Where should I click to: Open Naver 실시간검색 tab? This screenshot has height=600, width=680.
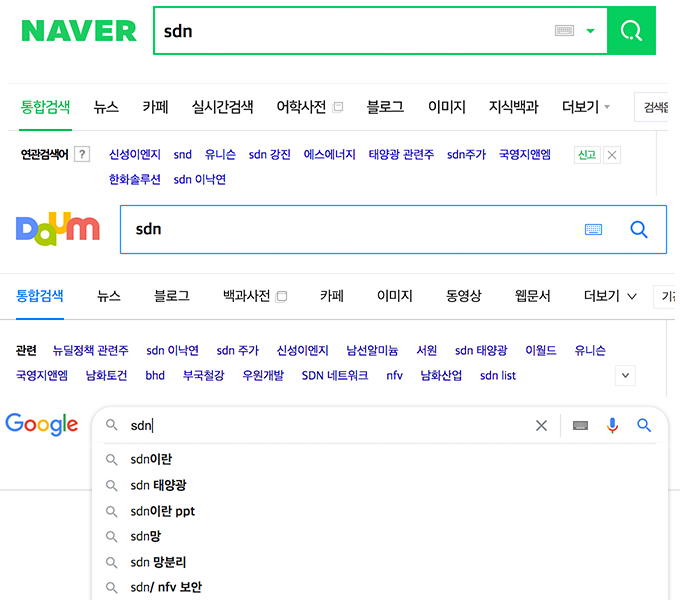[222, 107]
